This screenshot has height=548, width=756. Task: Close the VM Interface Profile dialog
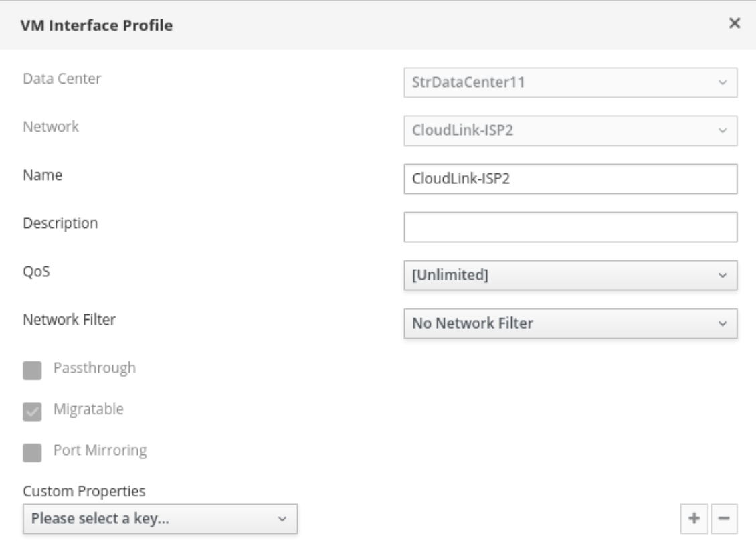point(734,23)
